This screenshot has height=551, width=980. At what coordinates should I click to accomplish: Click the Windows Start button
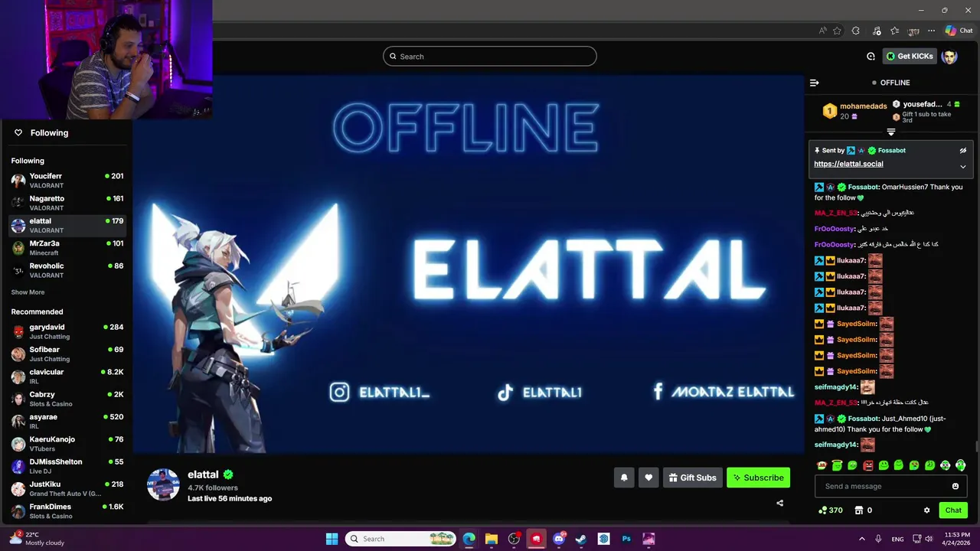[332, 539]
